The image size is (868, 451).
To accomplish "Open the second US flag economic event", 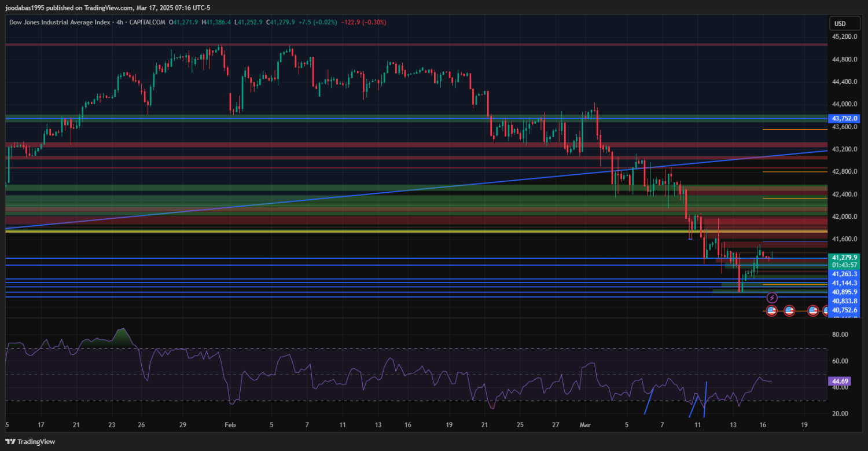I will 789,311.
